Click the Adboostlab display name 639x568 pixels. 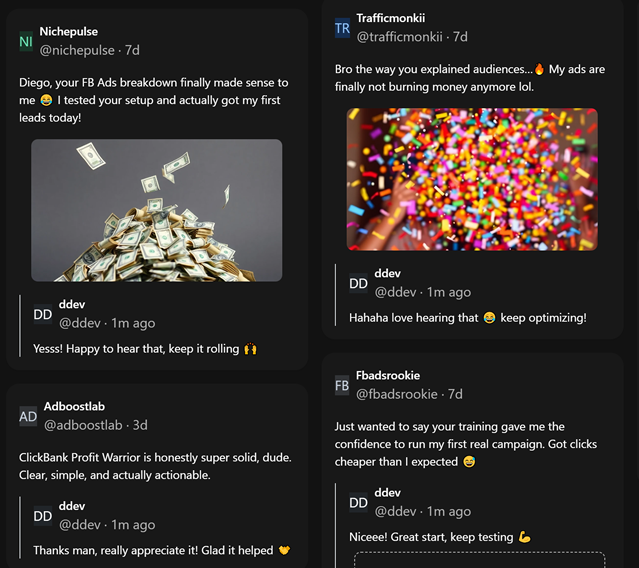[x=75, y=407]
